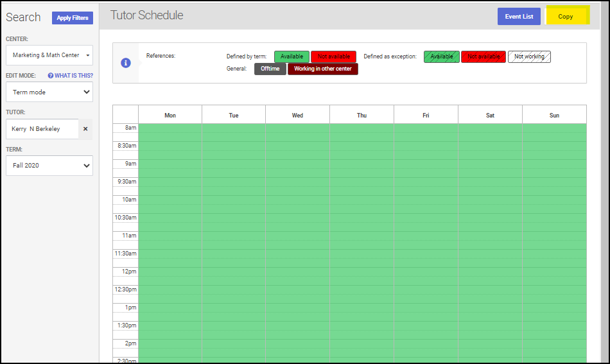Click the gray Offtime legend swatch
This screenshot has width=610, height=364.
tap(270, 69)
